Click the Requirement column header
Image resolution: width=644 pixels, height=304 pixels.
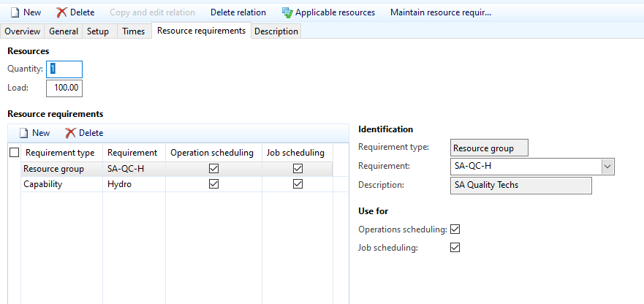click(x=134, y=153)
